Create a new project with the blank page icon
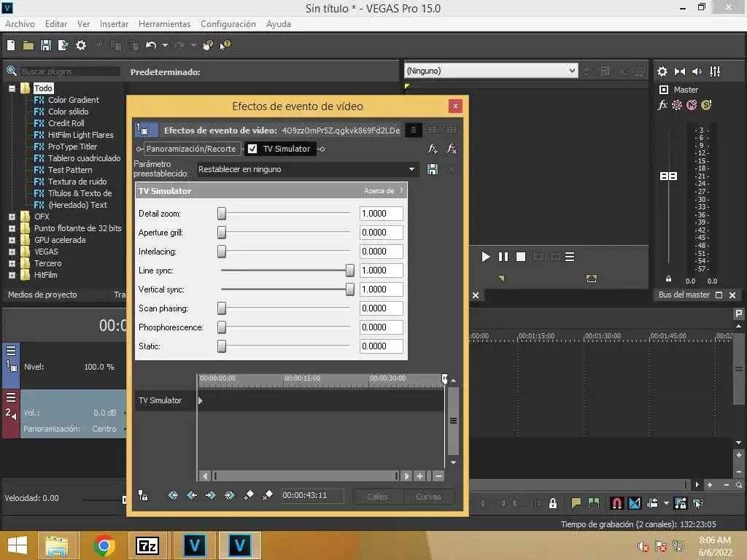Viewport: 747px width, 560px height. [x=11, y=45]
